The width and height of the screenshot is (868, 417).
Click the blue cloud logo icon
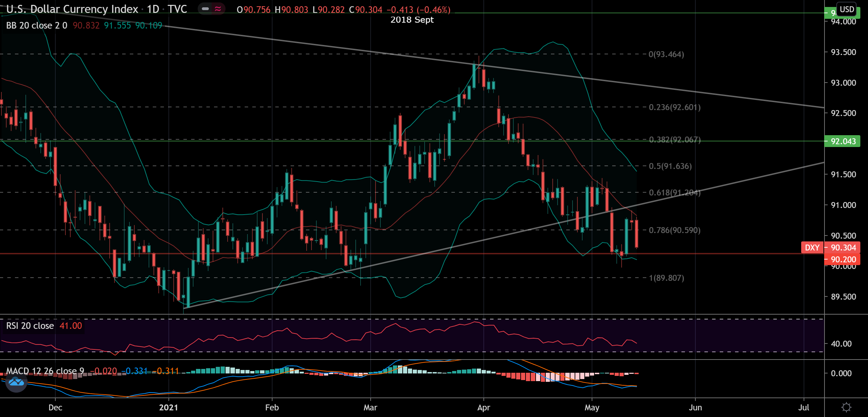16,382
